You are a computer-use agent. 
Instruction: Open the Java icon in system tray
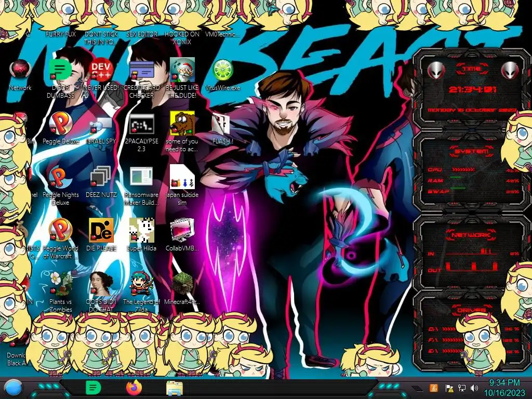[x=434, y=388]
